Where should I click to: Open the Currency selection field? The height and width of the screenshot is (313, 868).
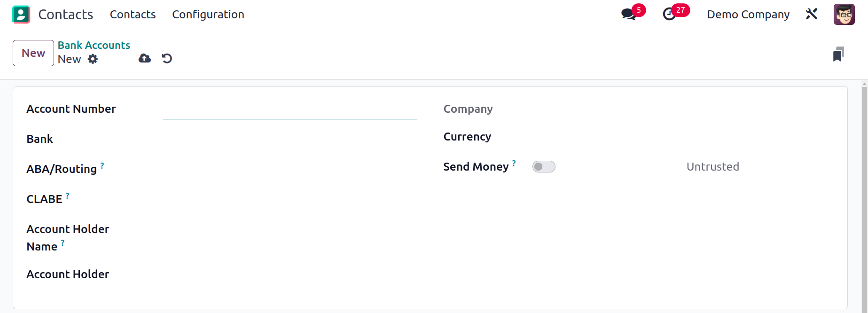point(685,137)
